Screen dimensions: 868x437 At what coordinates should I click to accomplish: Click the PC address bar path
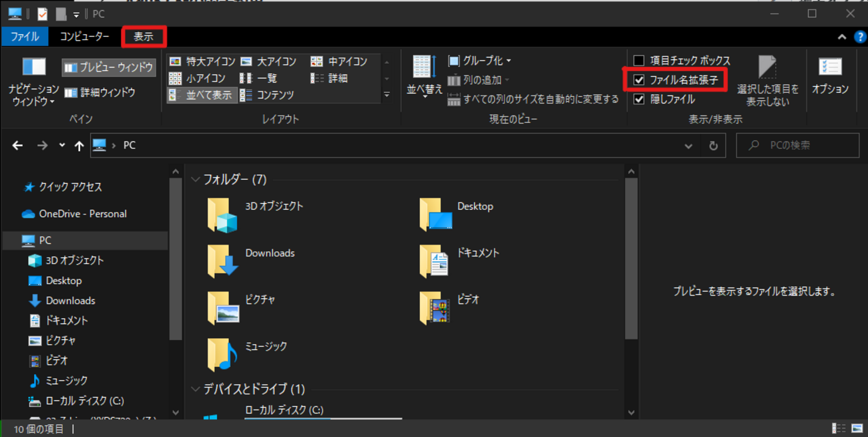130,145
